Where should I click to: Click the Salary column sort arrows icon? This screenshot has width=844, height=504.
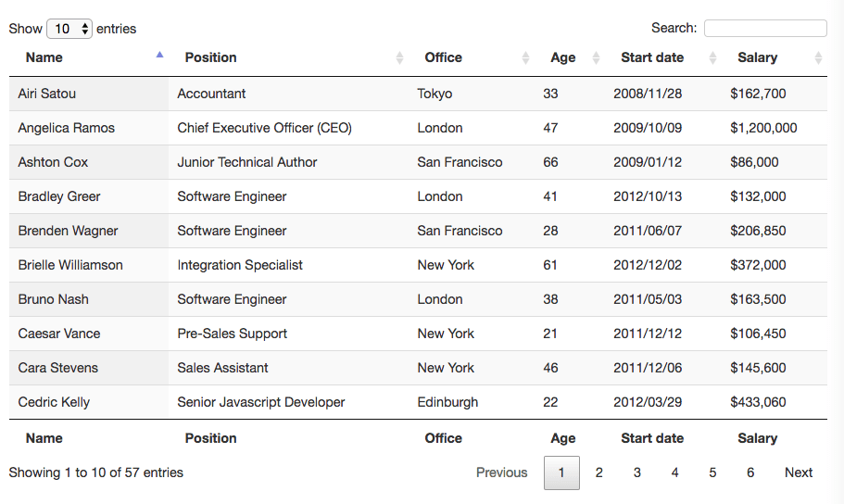[818, 57]
